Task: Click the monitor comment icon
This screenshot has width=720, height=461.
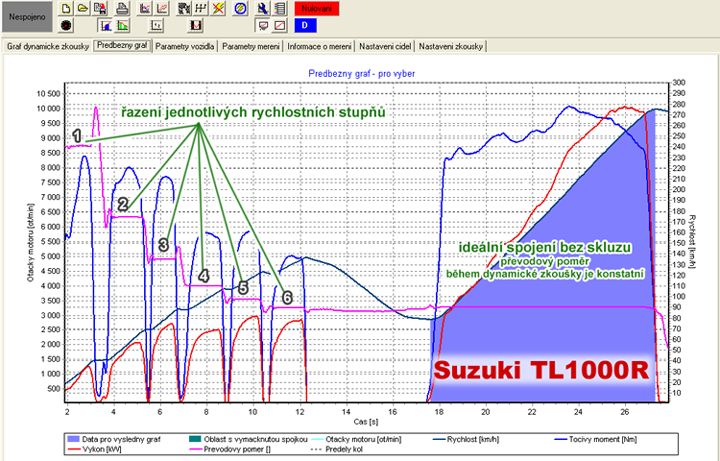Action: tap(263, 25)
